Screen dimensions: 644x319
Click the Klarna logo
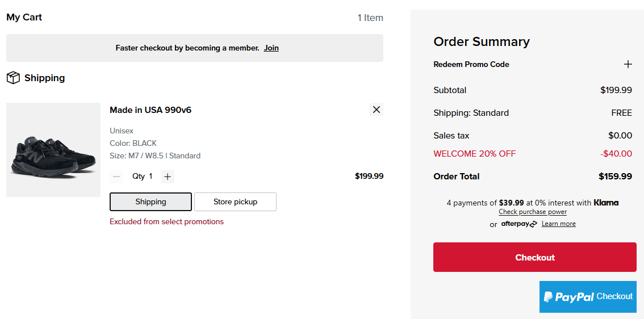pyautogui.click(x=606, y=203)
